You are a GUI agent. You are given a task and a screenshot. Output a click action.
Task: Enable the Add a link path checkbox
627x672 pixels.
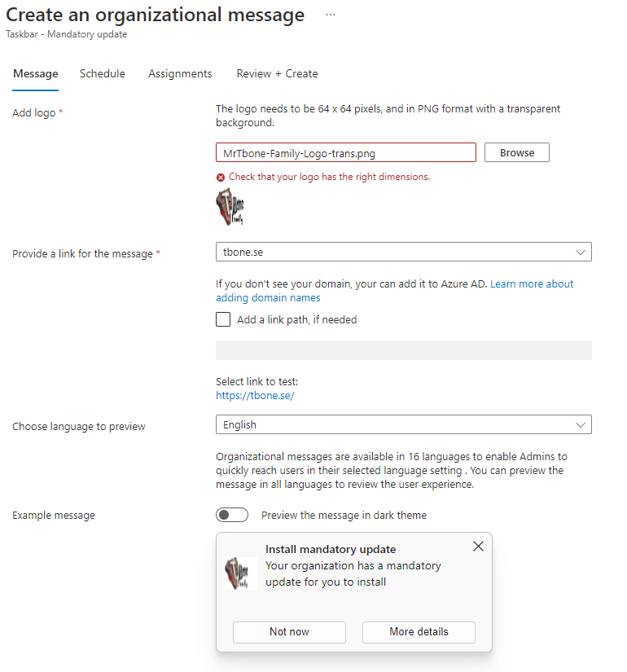coord(223,319)
